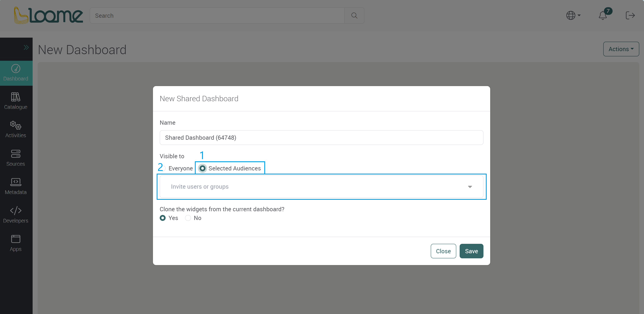This screenshot has height=314, width=644.
Task: Click the search magnifier icon
Action: click(354, 16)
